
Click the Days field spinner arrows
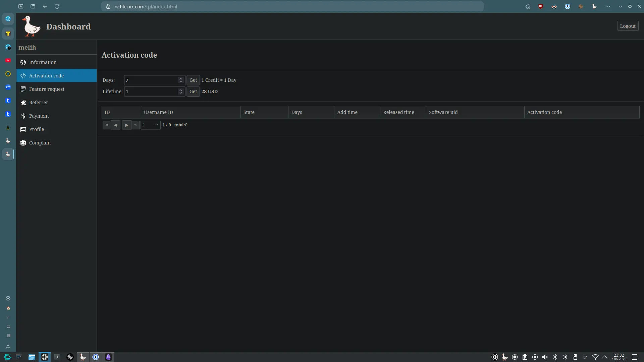[181, 80]
